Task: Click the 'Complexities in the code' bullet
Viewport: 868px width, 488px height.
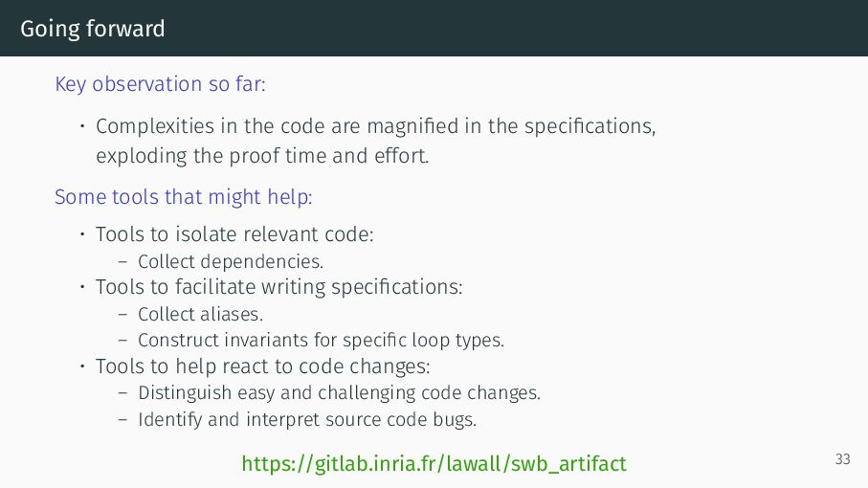Action: click(376, 126)
